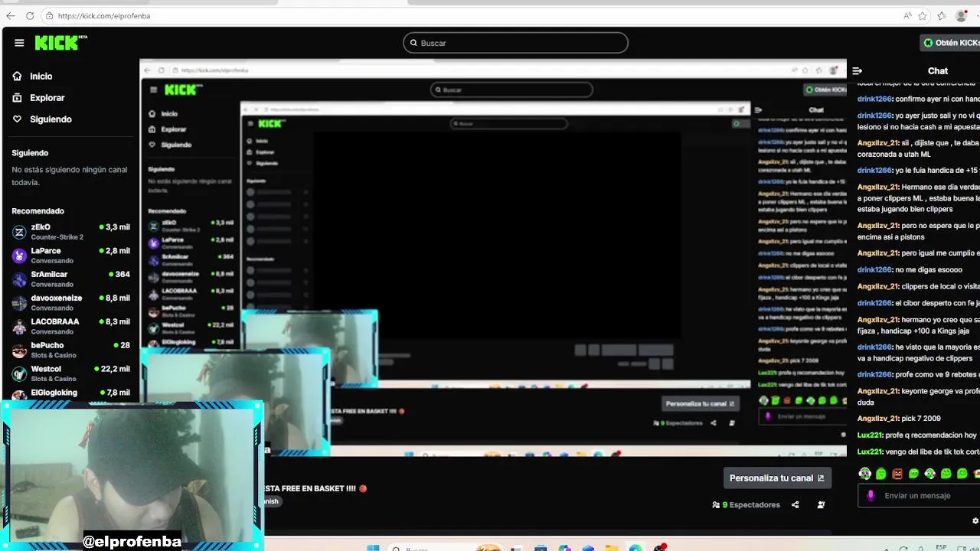
Task: Click browser back arrow
Action: 11,15
